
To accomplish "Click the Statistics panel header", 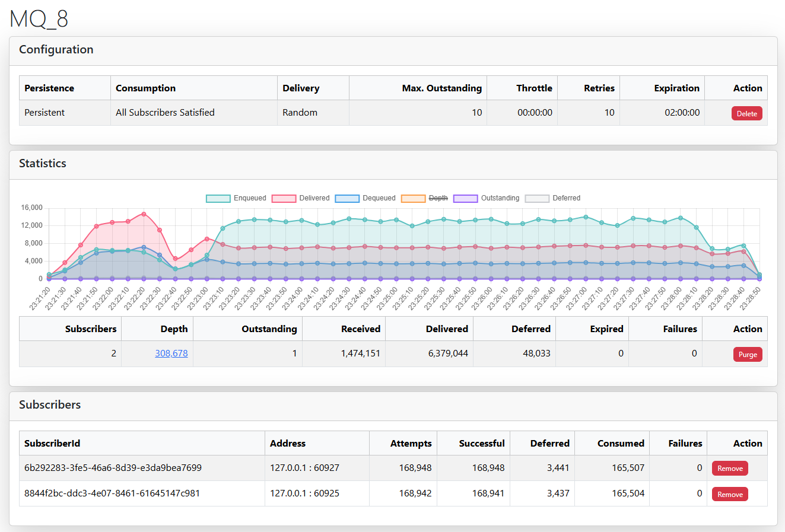I will pyautogui.click(x=393, y=165).
